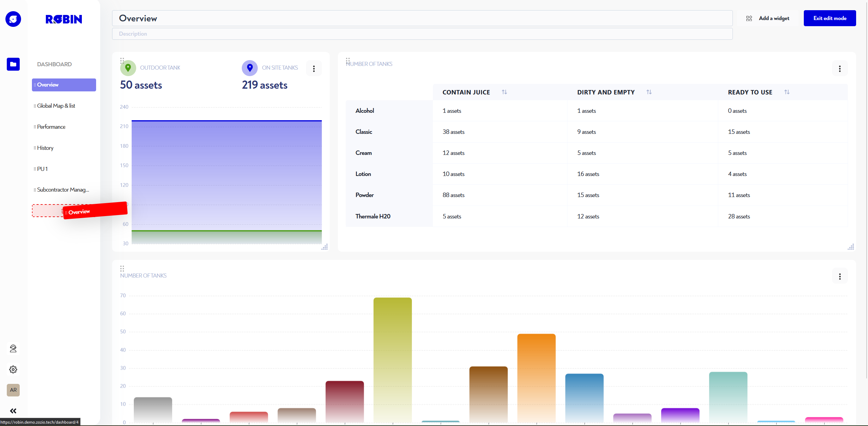Image resolution: width=868 pixels, height=426 pixels.
Task: Click the orange bar in bar chart
Action: [x=536, y=378]
